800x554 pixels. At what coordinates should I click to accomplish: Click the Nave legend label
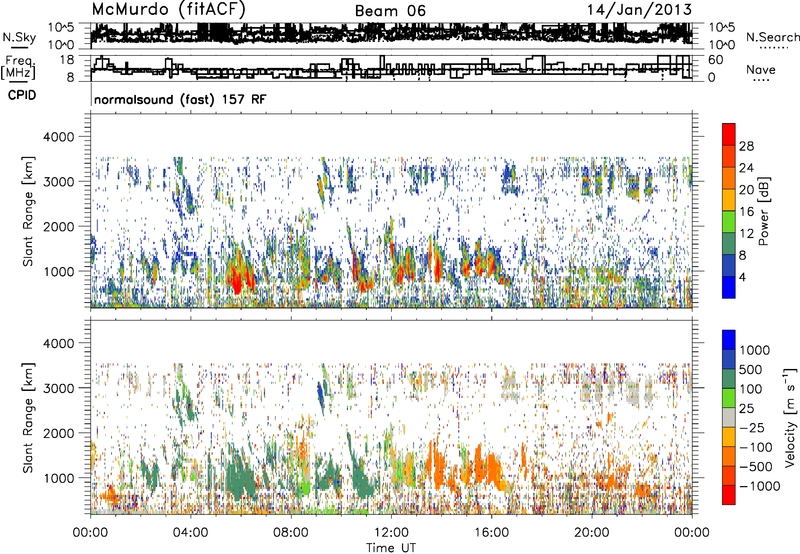point(761,69)
